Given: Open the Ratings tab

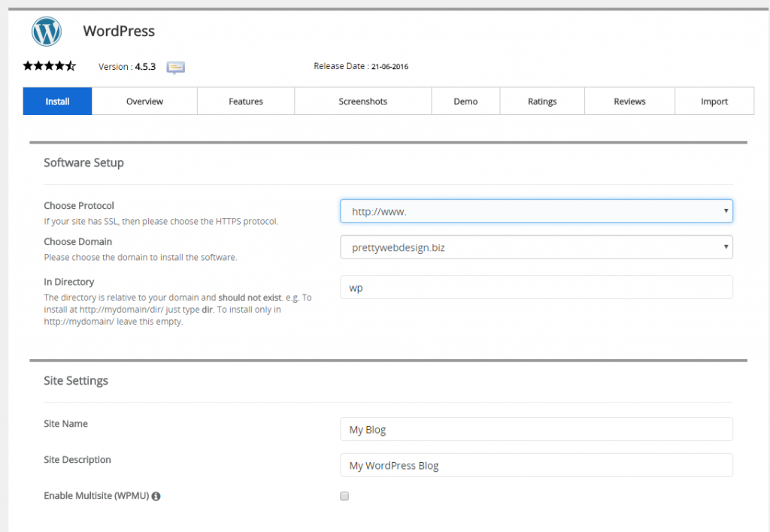Looking at the screenshot, I should point(542,101).
